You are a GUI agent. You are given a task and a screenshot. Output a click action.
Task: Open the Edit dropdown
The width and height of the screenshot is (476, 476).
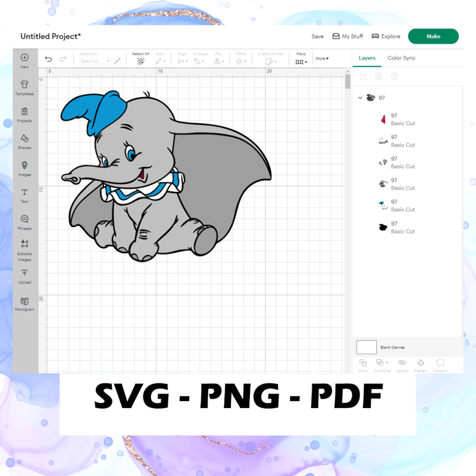[x=161, y=58]
